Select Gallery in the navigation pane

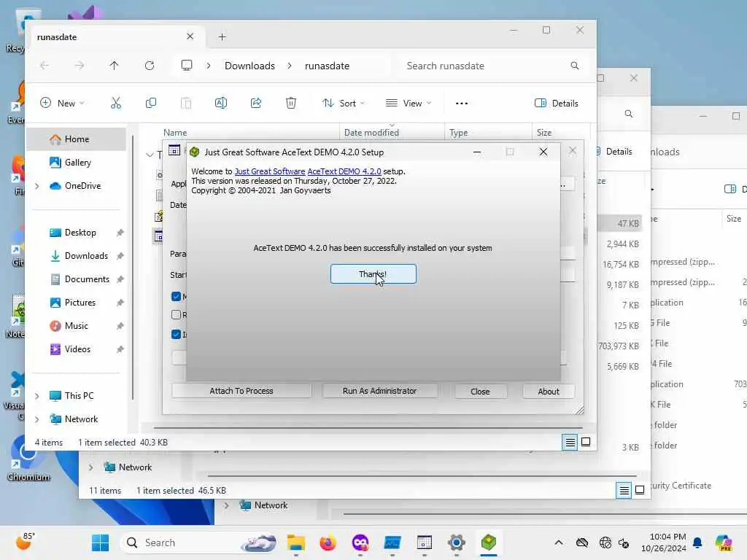[x=76, y=163]
